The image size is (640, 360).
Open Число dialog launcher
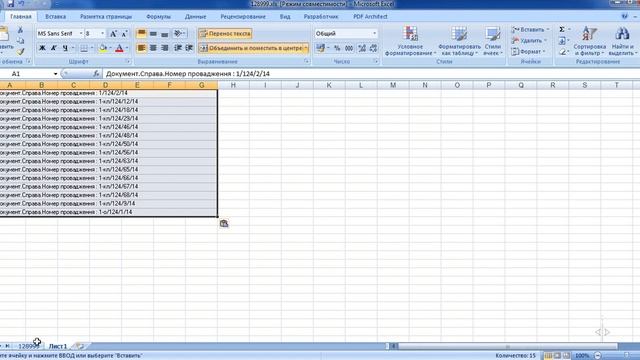click(376, 62)
